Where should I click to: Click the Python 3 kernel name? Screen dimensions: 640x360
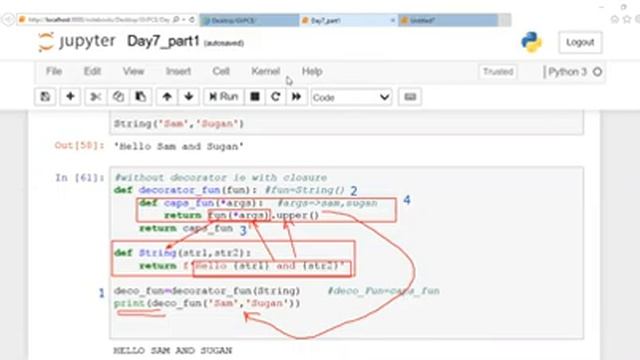point(567,72)
